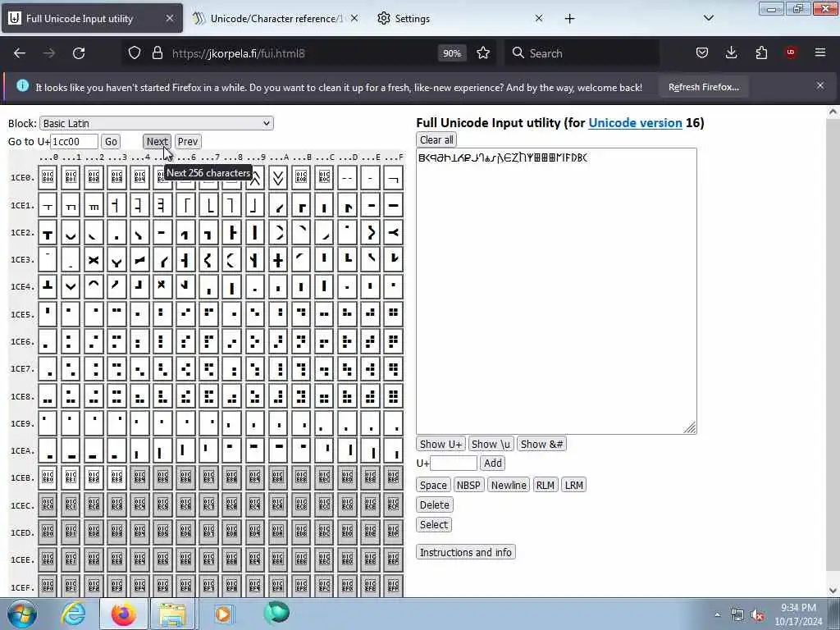Image resolution: width=840 pixels, height=630 pixels.
Task: List all tabs with the chevron dropdown
Action: coord(708,18)
